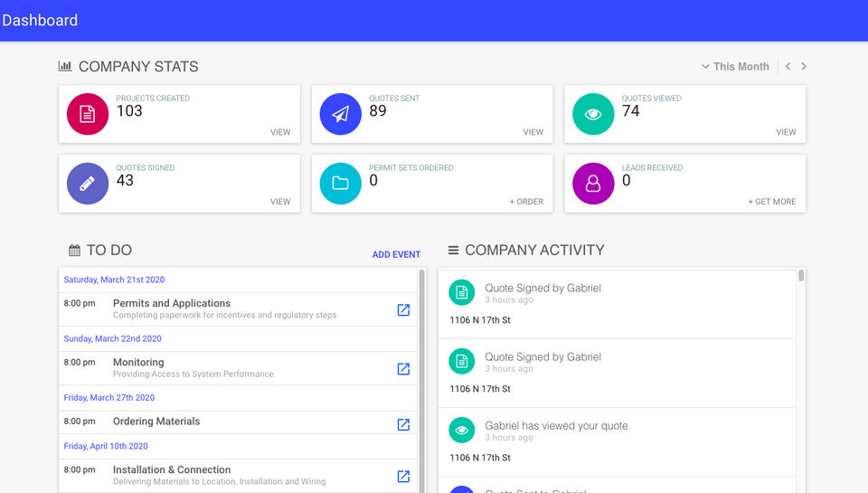Click the ADD EVENT link
Viewport: 868px width, 493px height.
pos(396,254)
